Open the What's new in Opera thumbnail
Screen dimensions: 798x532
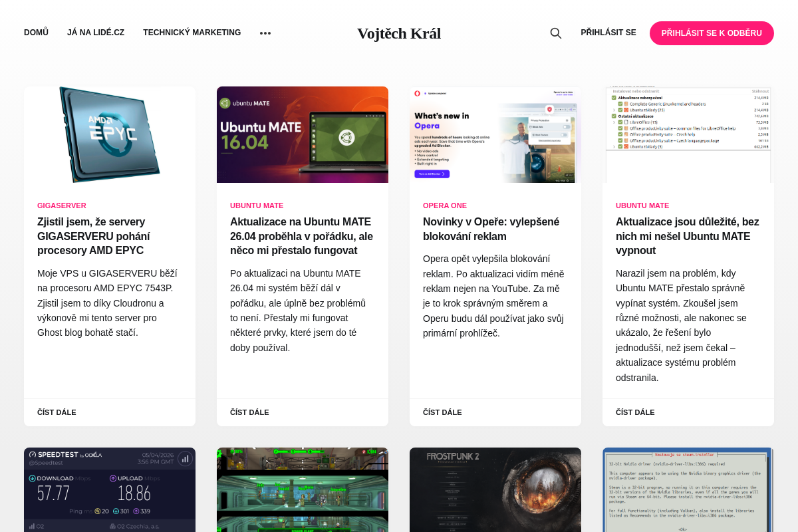(x=495, y=134)
